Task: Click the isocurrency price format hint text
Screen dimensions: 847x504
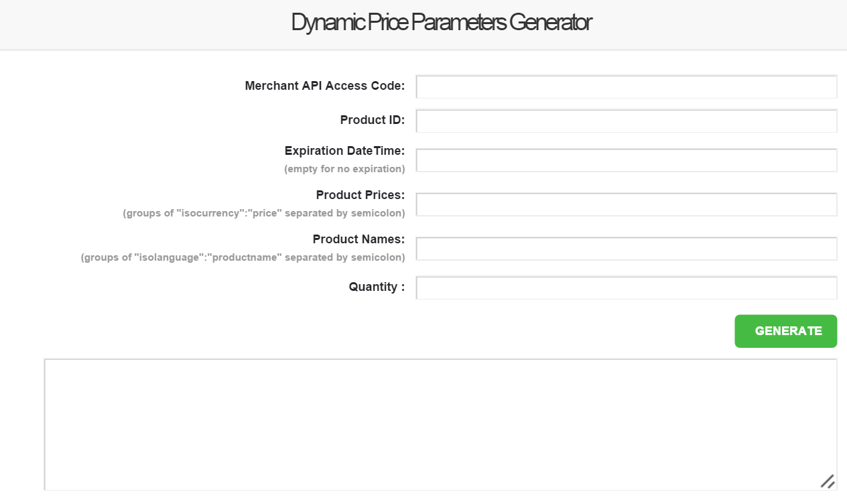Action: coord(264,213)
